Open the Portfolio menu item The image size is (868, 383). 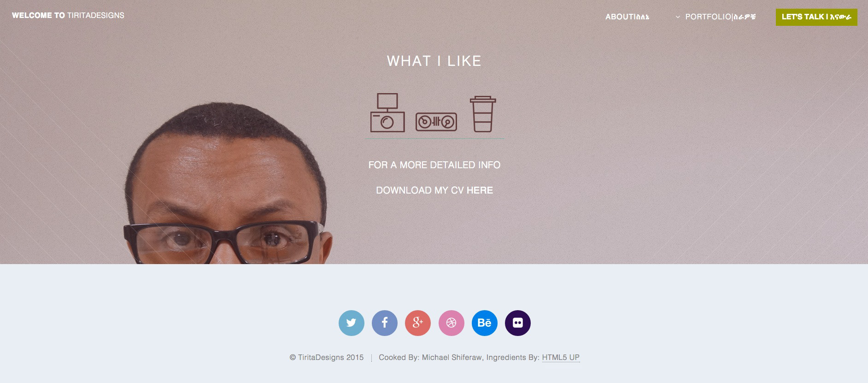pyautogui.click(x=721, y=17)
